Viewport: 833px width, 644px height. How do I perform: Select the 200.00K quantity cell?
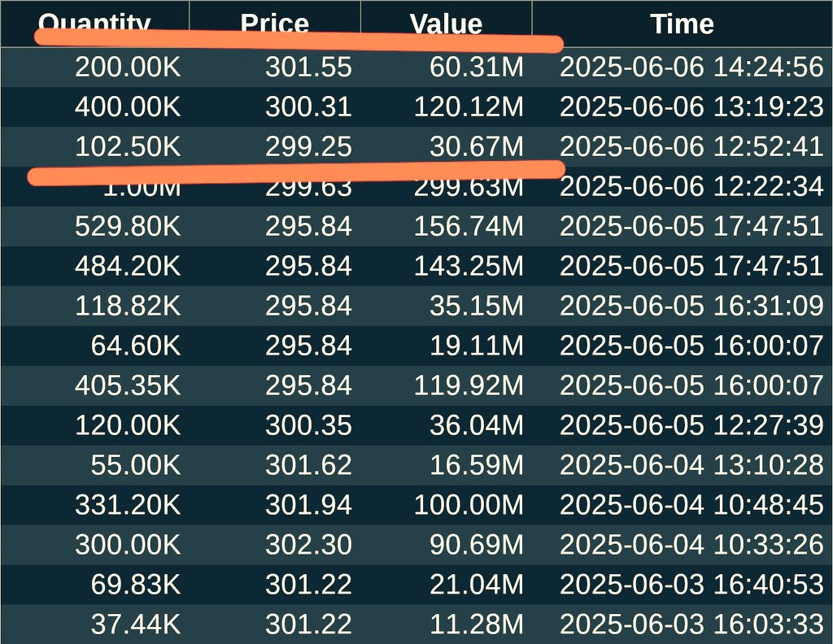[x=128, y=67]
